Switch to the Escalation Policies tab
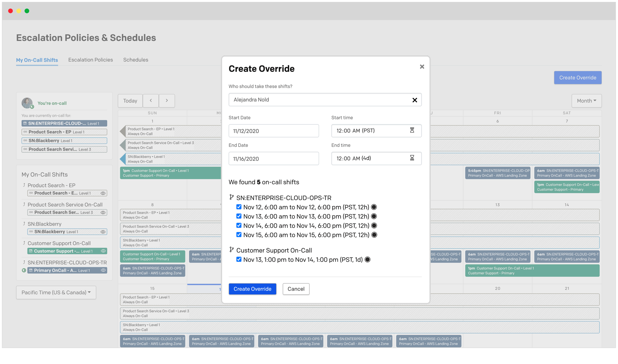This screenshot has height=364, width=618. pyautogui.click(x=90, y=60)
